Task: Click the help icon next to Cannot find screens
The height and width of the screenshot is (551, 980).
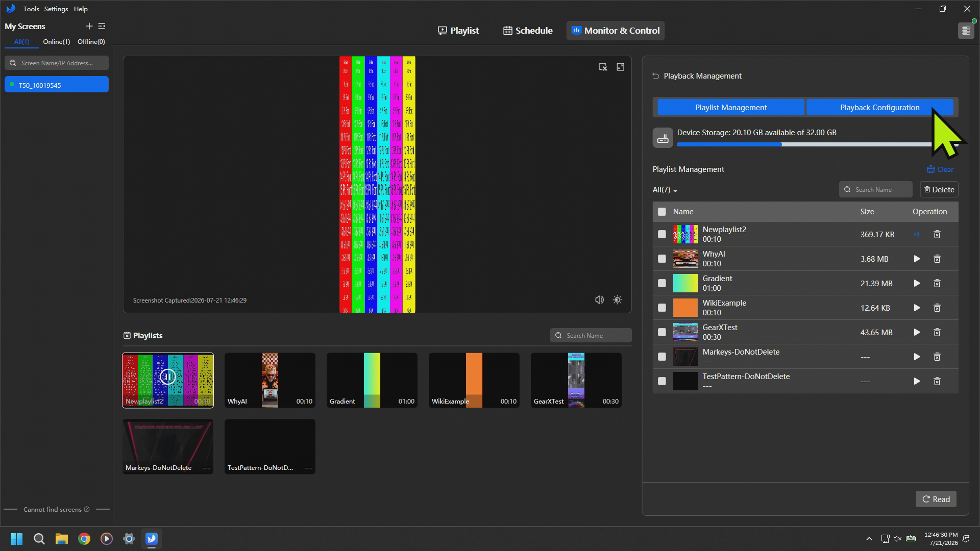Action: click(x=87, y=509)
